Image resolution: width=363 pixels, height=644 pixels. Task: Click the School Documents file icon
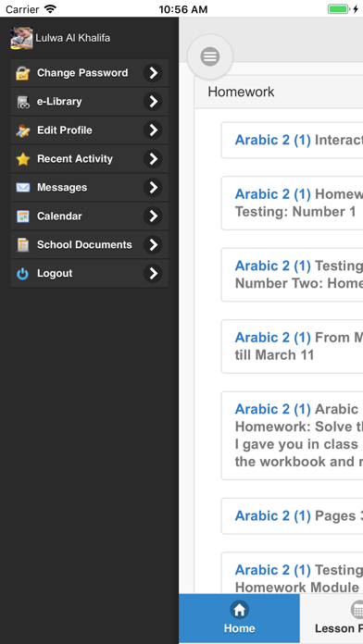coord(22,245)
